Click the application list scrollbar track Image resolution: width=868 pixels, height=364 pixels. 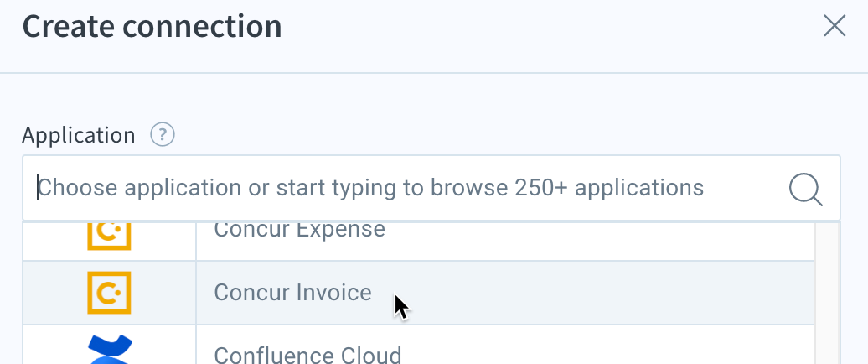828,293
